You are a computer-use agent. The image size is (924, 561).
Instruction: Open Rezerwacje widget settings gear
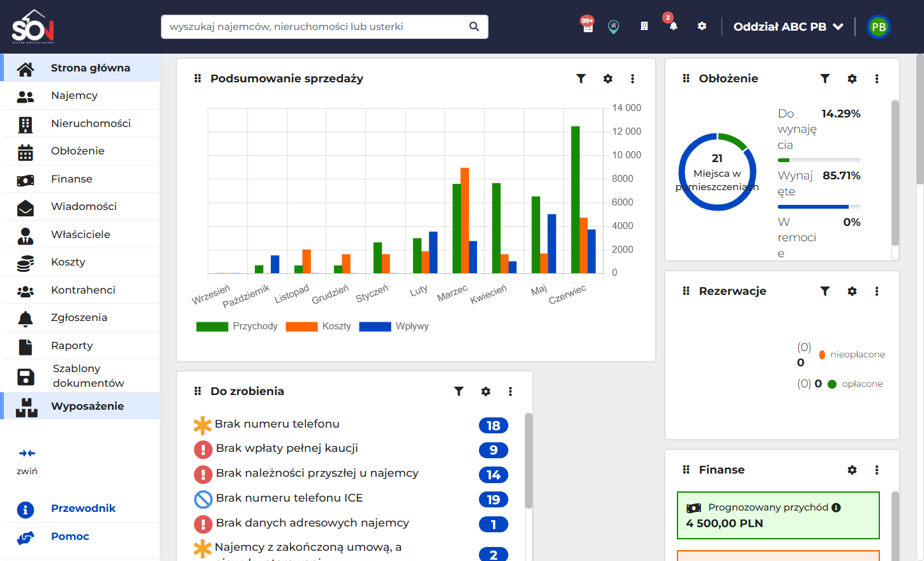tap(852, 291)
